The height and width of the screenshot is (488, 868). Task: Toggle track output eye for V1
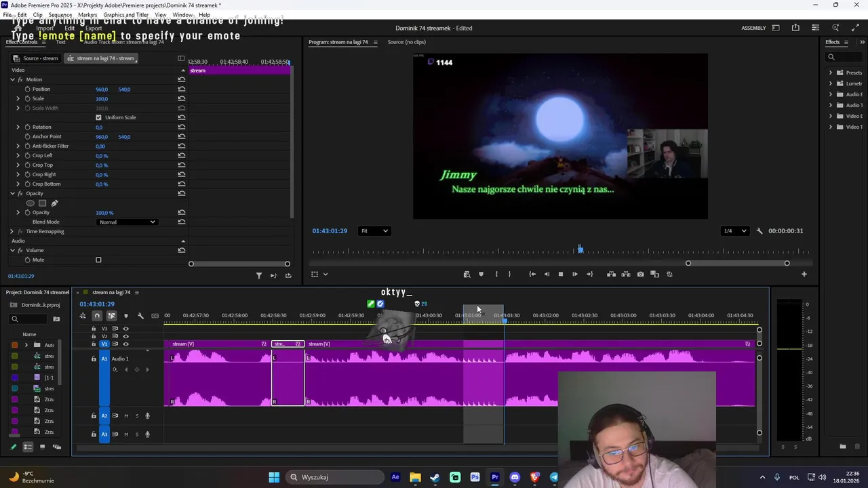(125, 344)
